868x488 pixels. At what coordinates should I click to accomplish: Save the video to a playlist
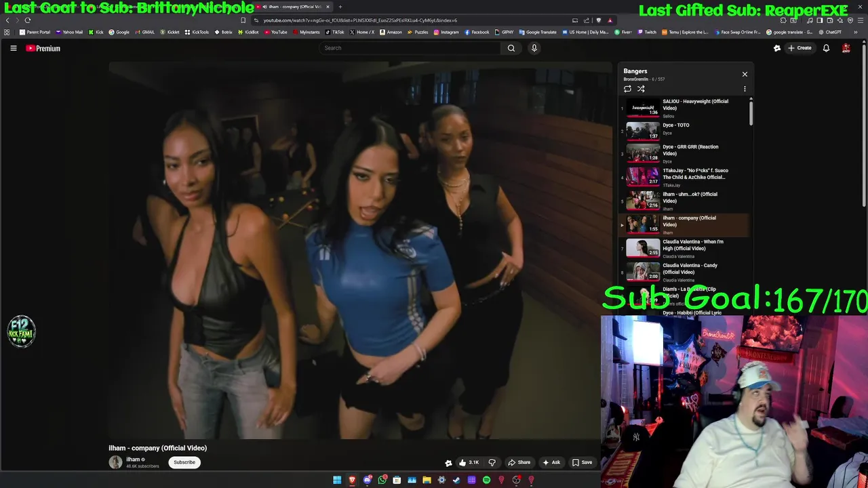click(x=582, y=462)
